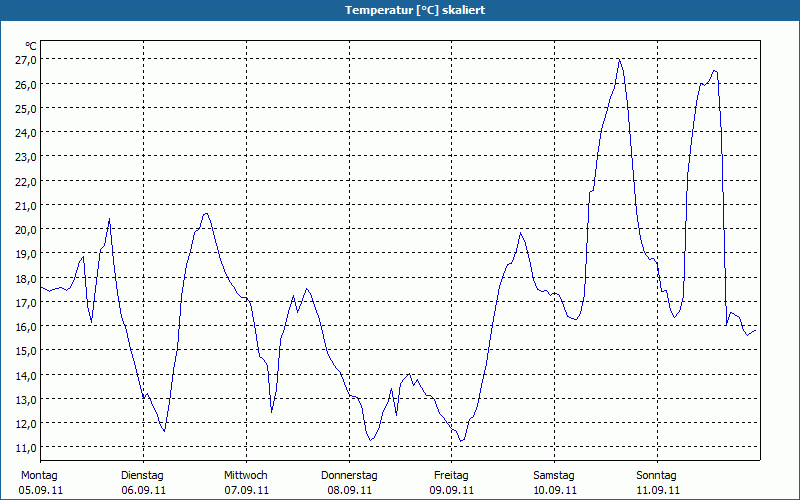
Task: Click the 08.09.11 date label
Action: (x=349, y=490)
